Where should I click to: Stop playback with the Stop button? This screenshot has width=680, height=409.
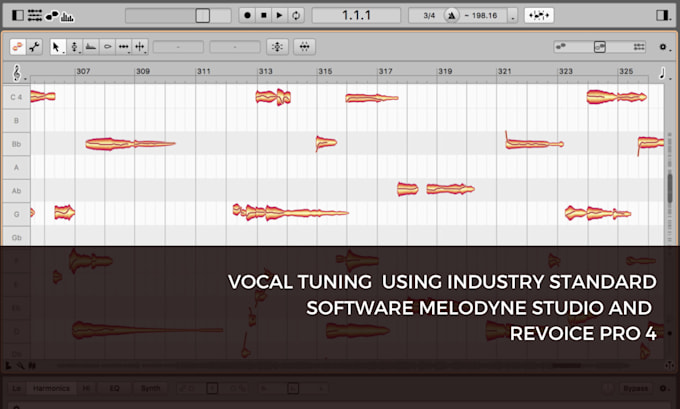coord(264,15)
